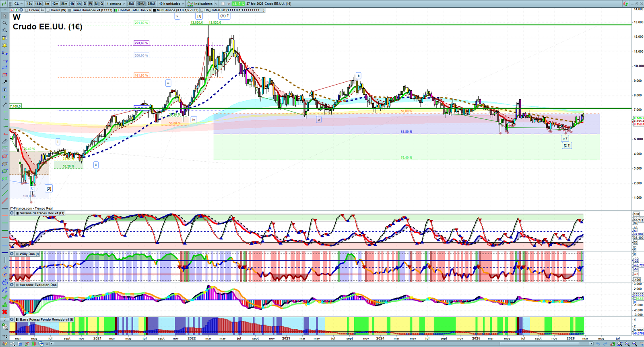
Task: Click the 161,80 % Fibonacci level label
Action: 141,75
